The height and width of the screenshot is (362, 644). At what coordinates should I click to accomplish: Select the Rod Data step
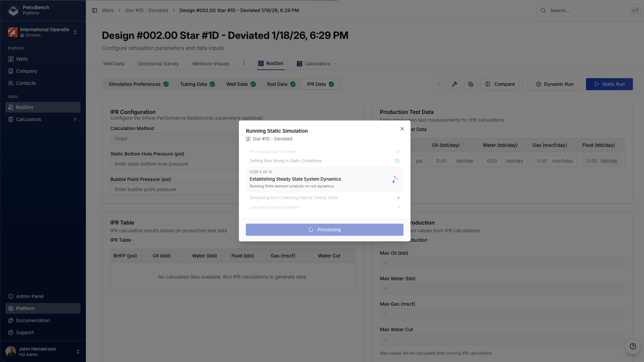(x=281, y=84)
